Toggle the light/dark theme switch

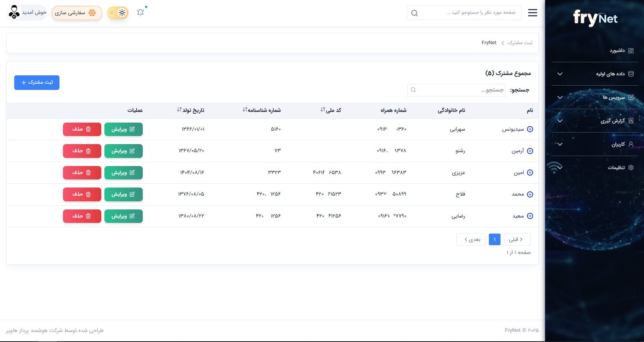117,13
